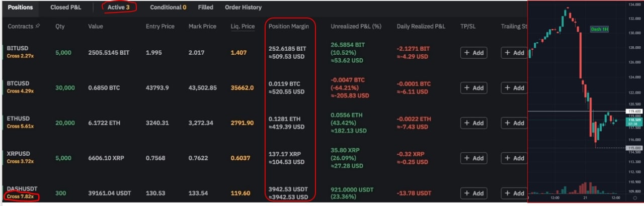Viewport: 644px width, 206px height.
Task: Add TP/SL for the ETHUSD position
Action: (x=473, y=123)
